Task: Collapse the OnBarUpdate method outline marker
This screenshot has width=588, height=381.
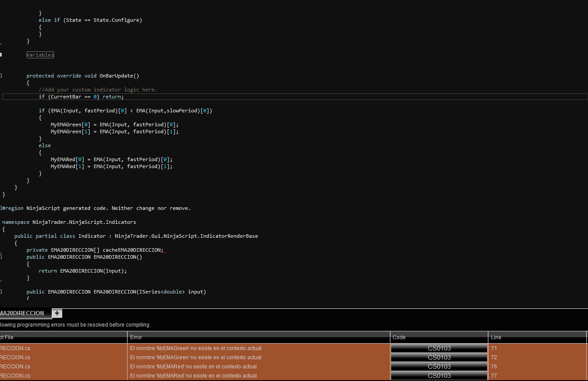Action: click(1, 76)
